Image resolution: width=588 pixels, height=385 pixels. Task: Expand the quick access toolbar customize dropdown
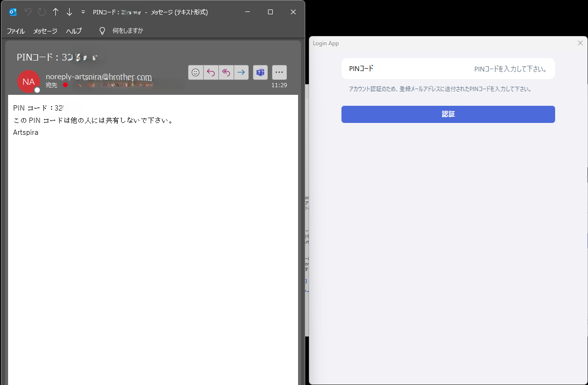83,12
